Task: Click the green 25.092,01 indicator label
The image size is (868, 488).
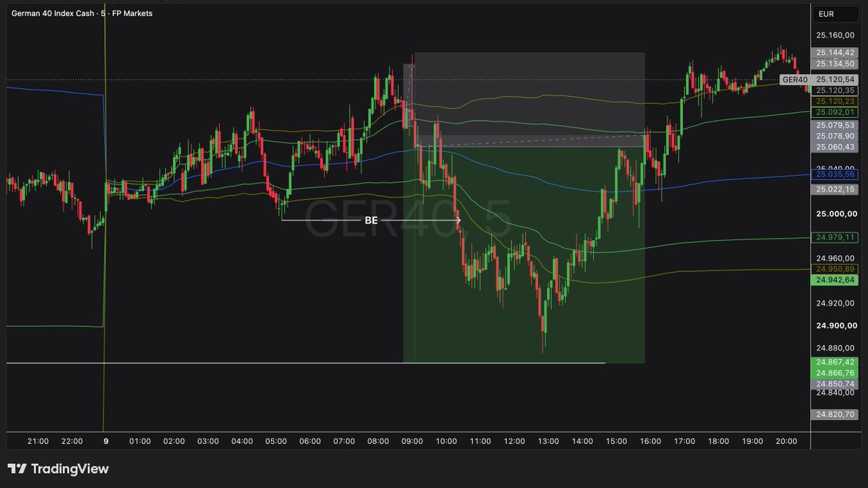Action: pyautogui.click(x=835, y=112)
